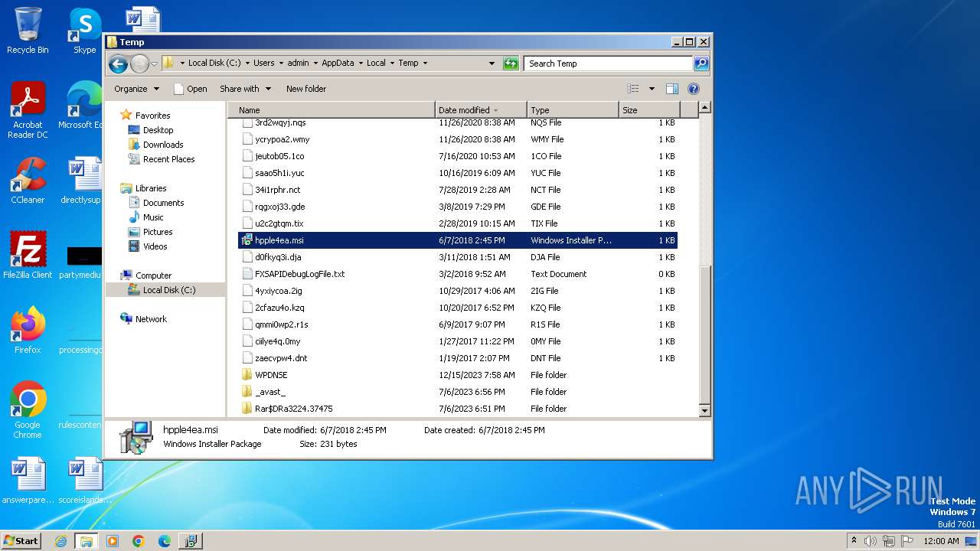Screen dimensions: 980x551
Task: Open the Share with dropdown
Action: tap(245, 89)
